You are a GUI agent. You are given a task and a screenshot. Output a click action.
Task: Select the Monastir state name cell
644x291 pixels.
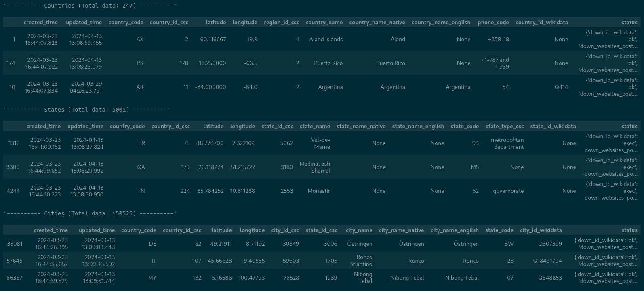(319, 191)
